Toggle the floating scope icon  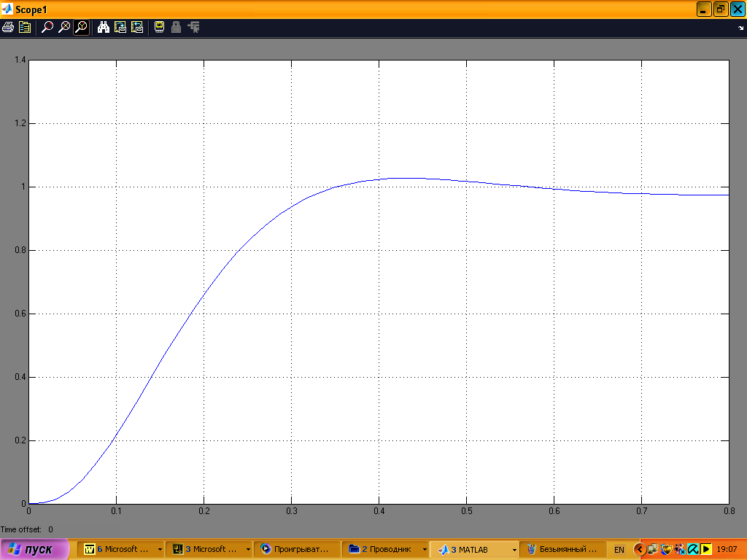[x=159, y=27]
